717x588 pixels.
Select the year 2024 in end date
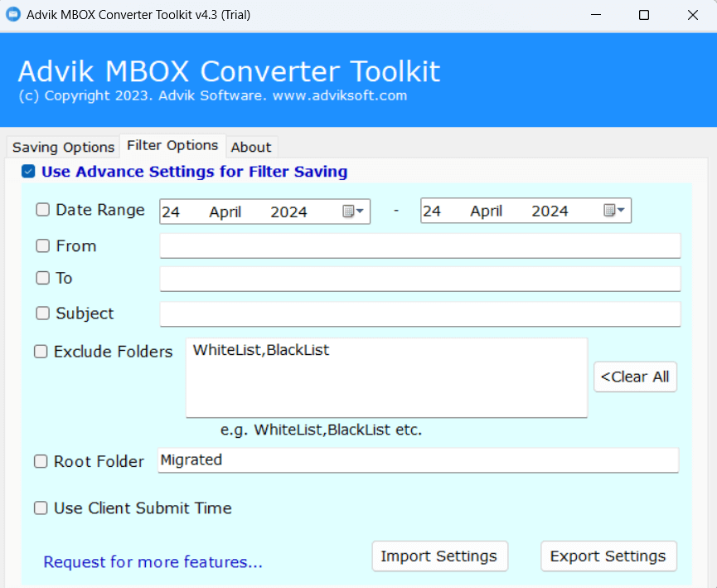pos(550,211)
